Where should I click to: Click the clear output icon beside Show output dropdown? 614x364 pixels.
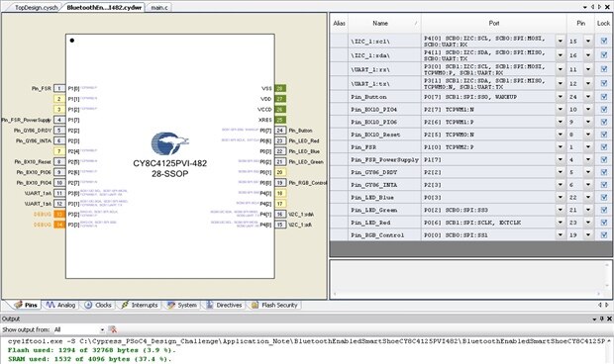pos(113,329)
